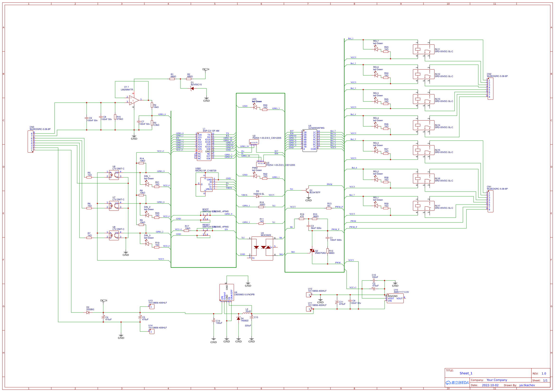Viewport: 555px width, 392px height.
Task: Select the L4 33uH inductor symbol
Action: click(247, 313)
